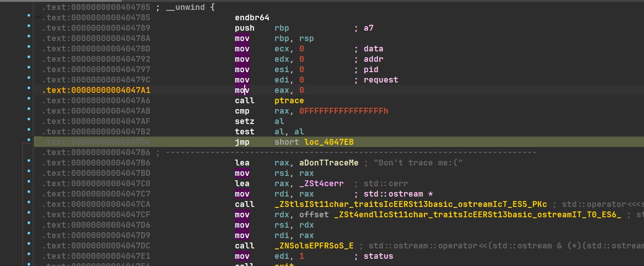The image size is (644, 266).
Task: Click gutter dot at lea rax, aDonTTraceMe
Action: 29,161
